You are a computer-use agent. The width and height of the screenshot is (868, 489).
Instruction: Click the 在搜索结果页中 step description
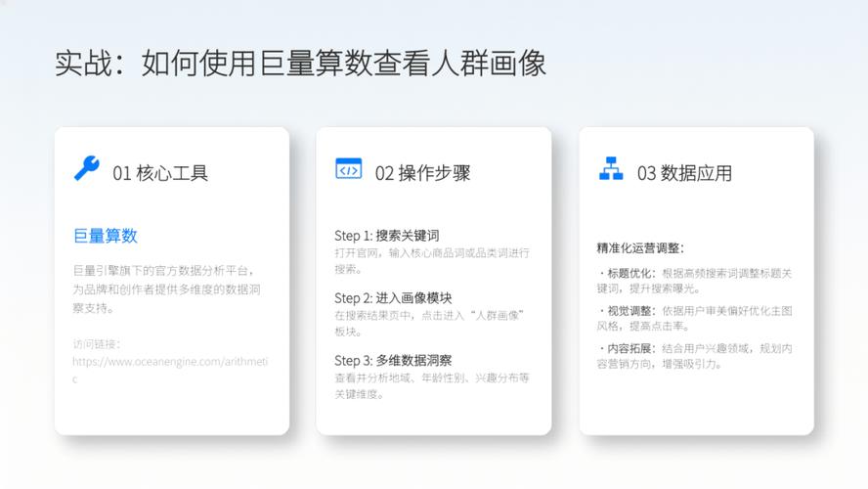click(429, 324)
